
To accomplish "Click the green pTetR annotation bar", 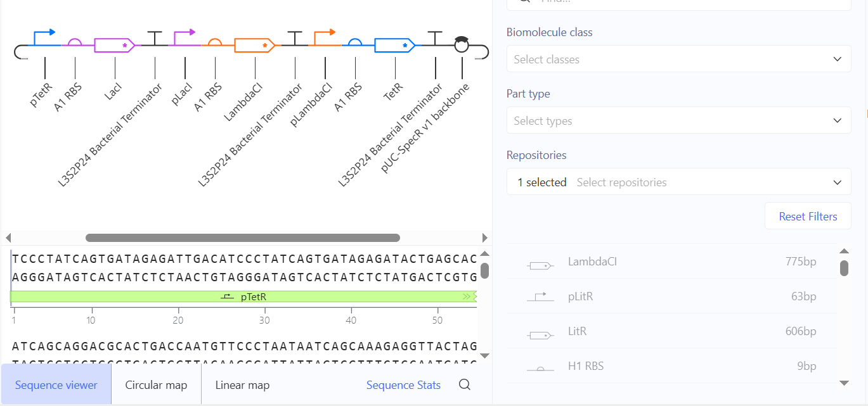I will click(x=243, y=296).
